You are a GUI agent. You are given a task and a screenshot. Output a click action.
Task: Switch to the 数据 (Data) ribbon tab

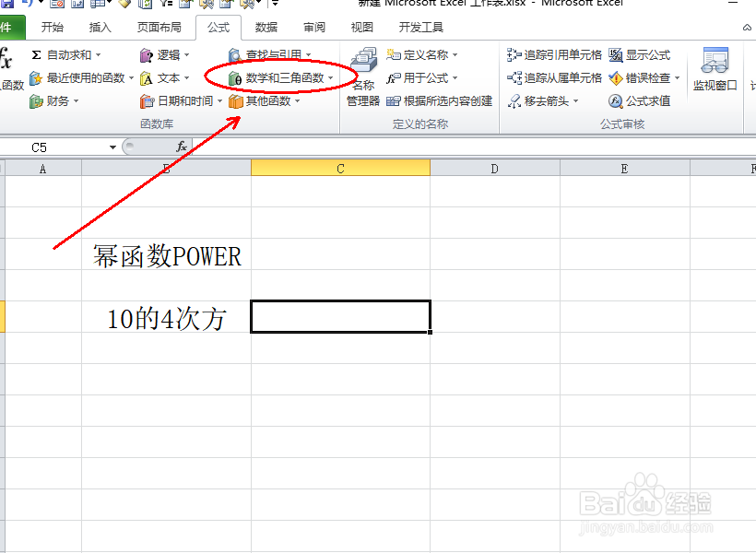click(x=266, y=27)
